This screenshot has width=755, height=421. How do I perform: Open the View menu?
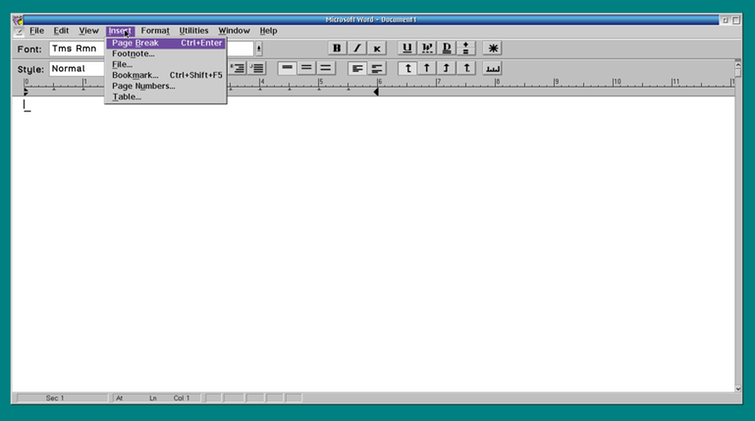89,31
